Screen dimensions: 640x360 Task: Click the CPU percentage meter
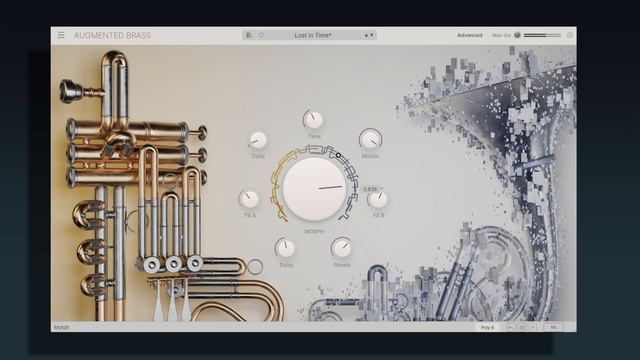point(554,327)
